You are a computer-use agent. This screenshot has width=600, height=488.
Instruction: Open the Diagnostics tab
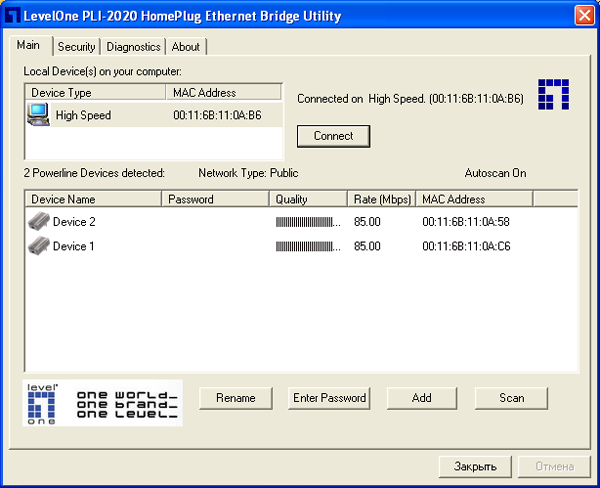[x=133, y=47]
